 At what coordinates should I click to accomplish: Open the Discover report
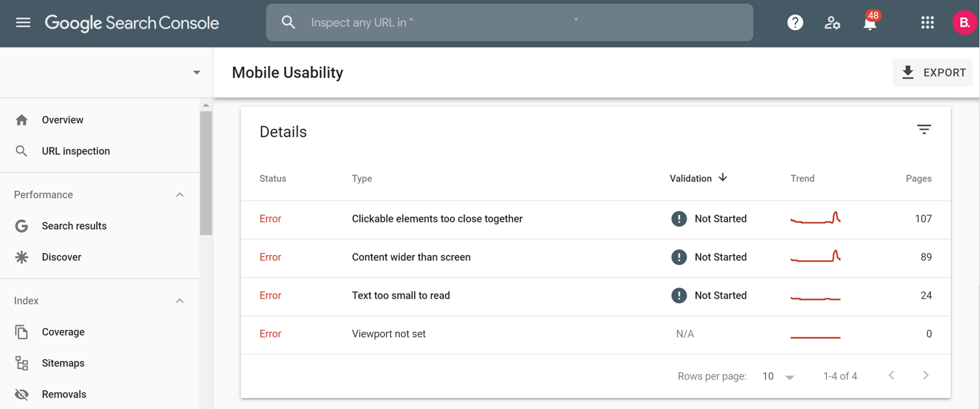(61, 256)
